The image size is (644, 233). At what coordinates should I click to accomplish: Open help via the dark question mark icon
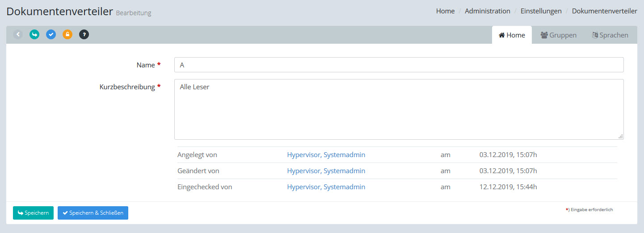tap(84, 34)
